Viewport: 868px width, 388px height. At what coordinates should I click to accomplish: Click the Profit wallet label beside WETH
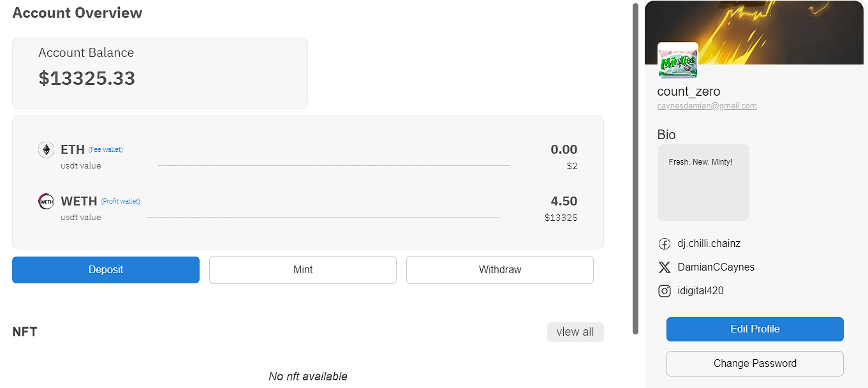[x=121, y=202]
